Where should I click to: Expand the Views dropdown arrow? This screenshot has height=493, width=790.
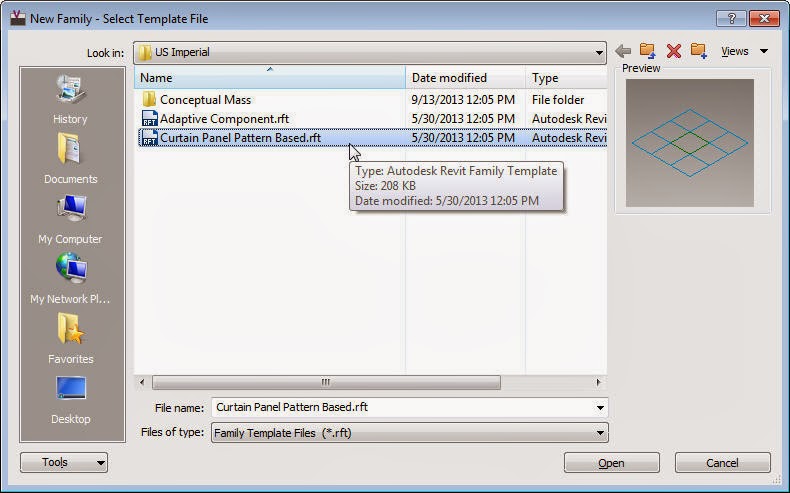[764, 51]
